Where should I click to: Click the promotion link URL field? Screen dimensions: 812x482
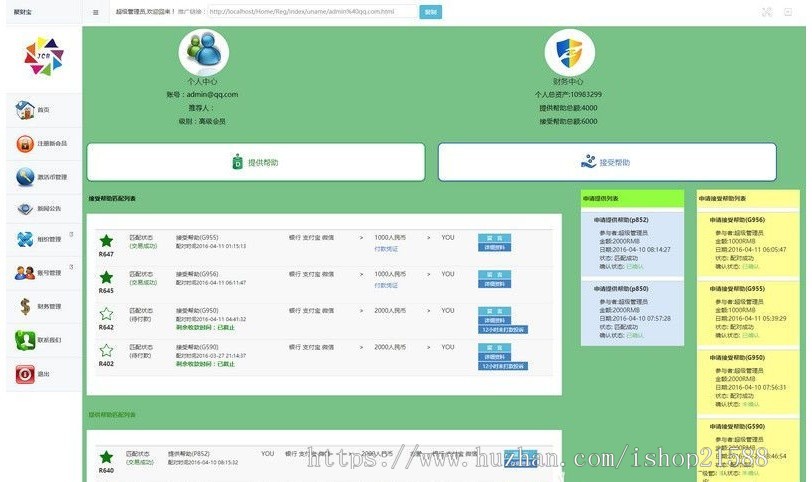[312, 11]
